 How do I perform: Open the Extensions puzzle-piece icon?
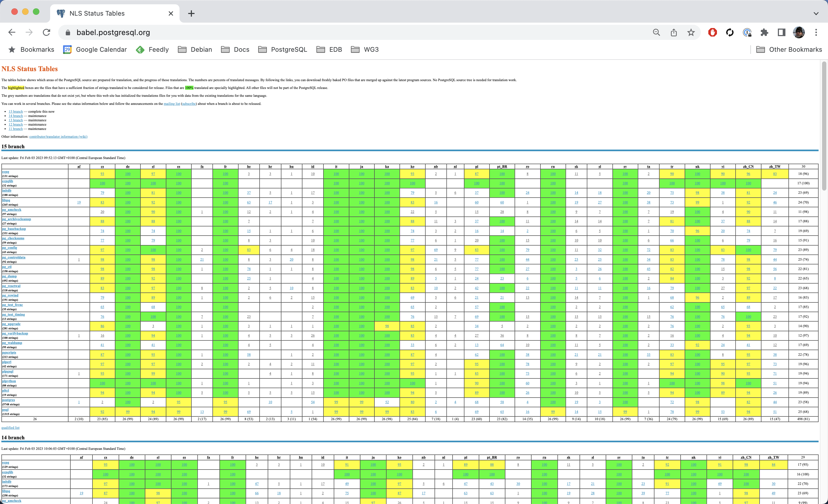764,32
